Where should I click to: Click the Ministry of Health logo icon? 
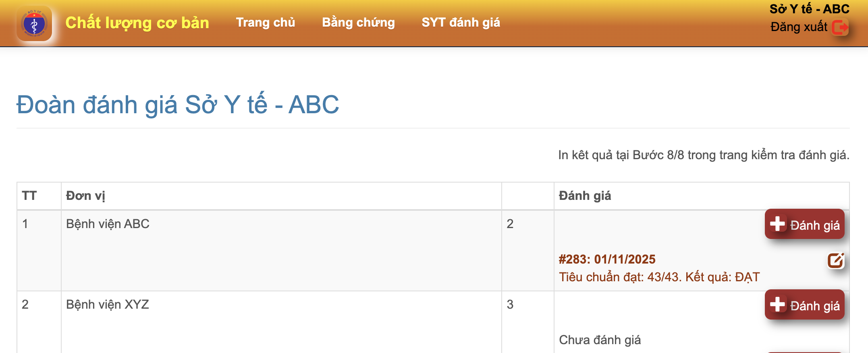[x=34, y=23]
